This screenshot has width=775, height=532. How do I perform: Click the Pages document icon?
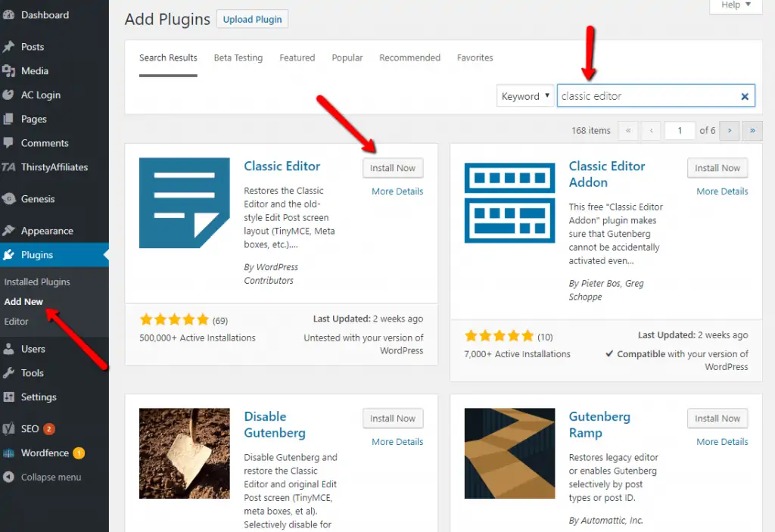point(8,119)
